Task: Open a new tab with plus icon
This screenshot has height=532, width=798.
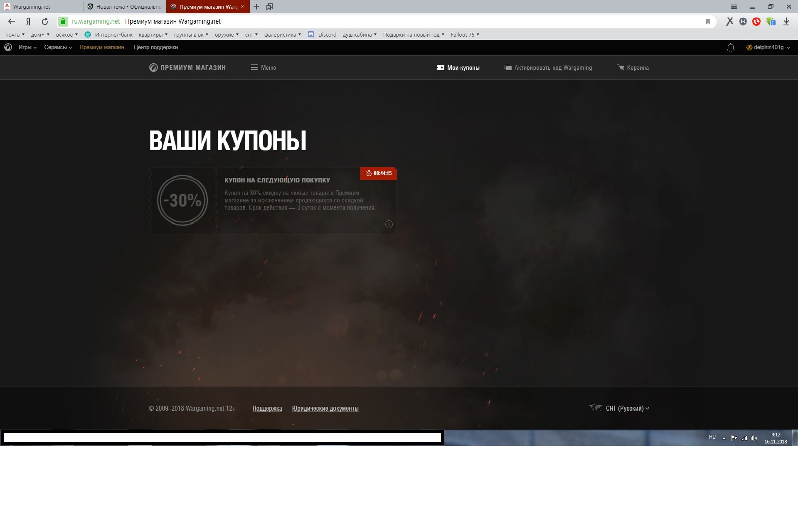Action: click(256, 7)
